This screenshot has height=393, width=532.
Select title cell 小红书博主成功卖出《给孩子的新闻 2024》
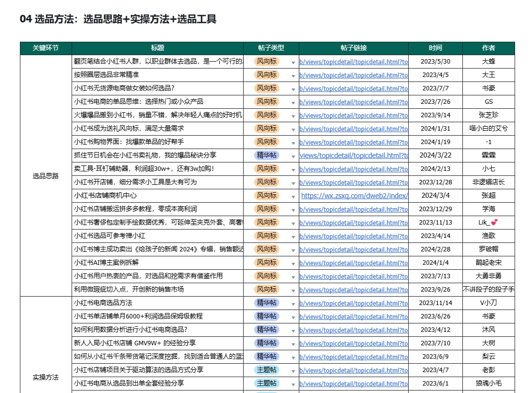(158, 249)
